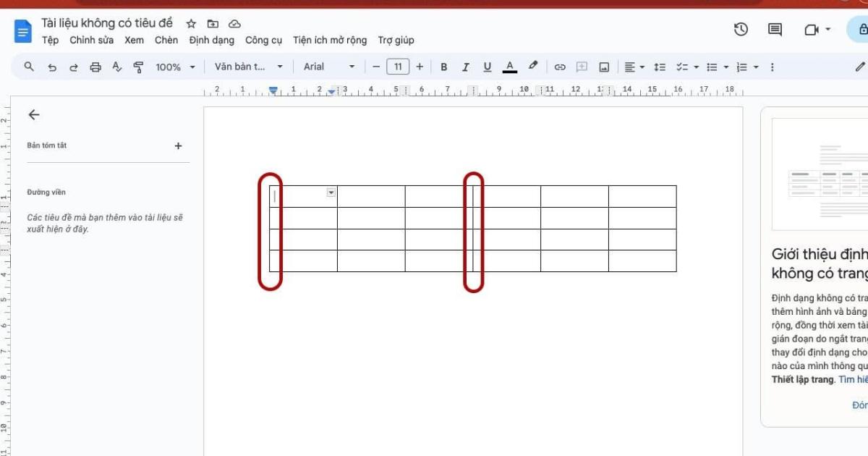This screenshot has height=456, width=868.
Task: Enable italic formatting
Action: (x=465, y=66)
